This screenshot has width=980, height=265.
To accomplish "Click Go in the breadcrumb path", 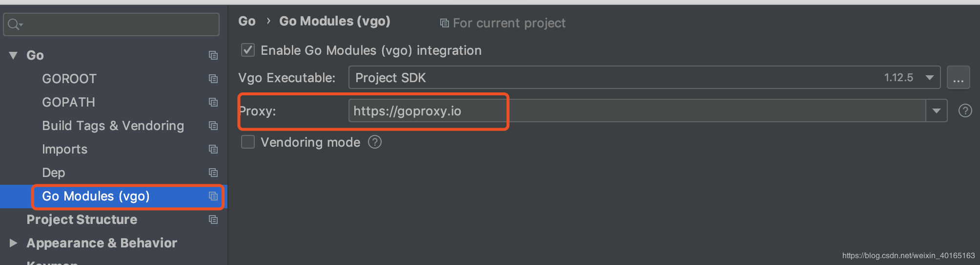I will (x=247, y=21).
